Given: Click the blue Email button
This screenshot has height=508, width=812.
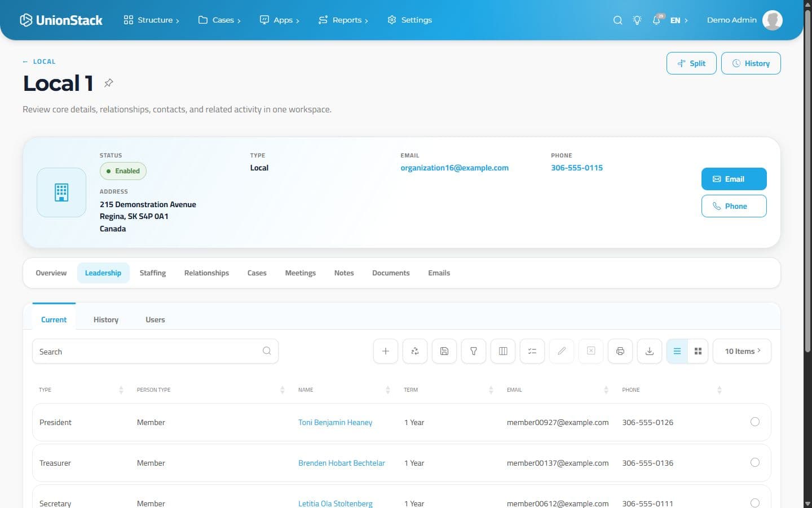Looking at the screenshot, I should click(x=734, y=179).
